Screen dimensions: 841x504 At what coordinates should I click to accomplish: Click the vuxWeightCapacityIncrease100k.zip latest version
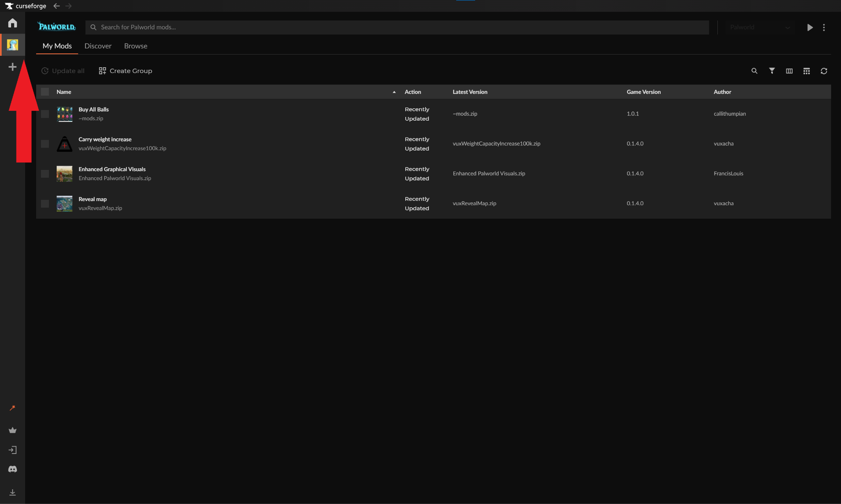496,144
